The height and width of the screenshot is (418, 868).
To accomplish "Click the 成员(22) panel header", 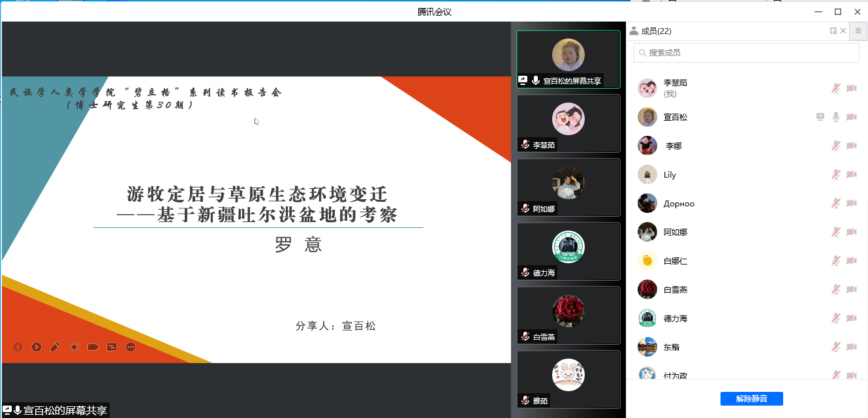I will (656, 31).
